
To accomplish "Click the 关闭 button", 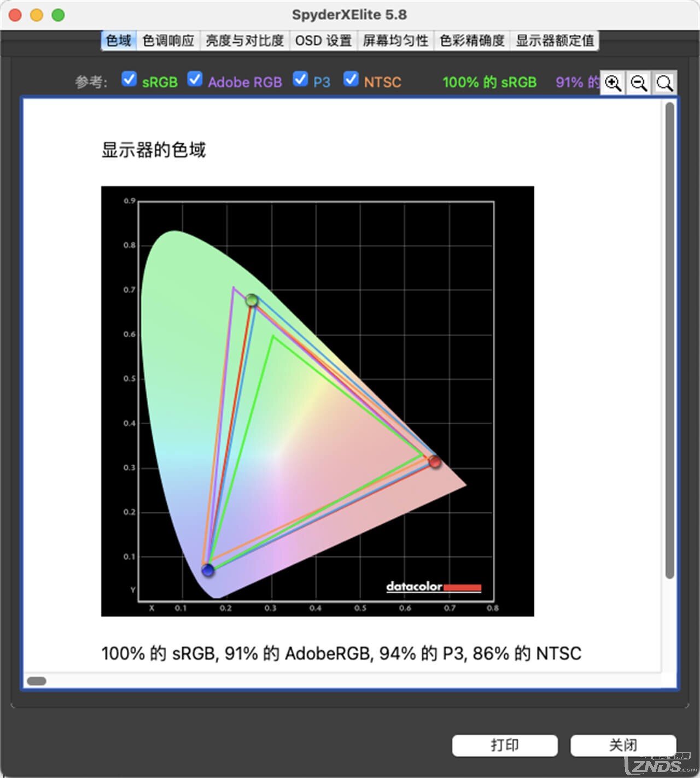I will pos(623,745).
